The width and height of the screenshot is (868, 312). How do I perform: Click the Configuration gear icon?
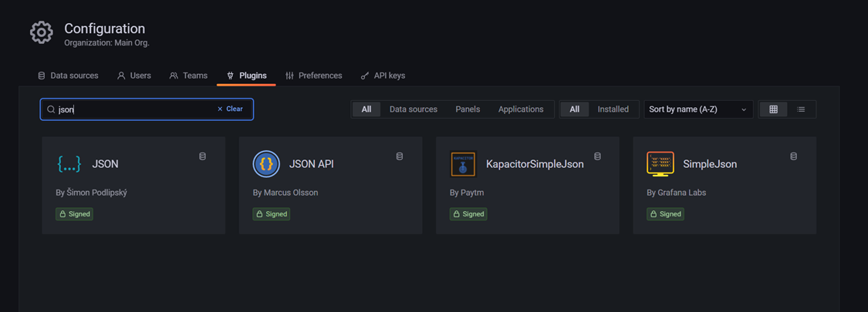[x=42, y=32]
